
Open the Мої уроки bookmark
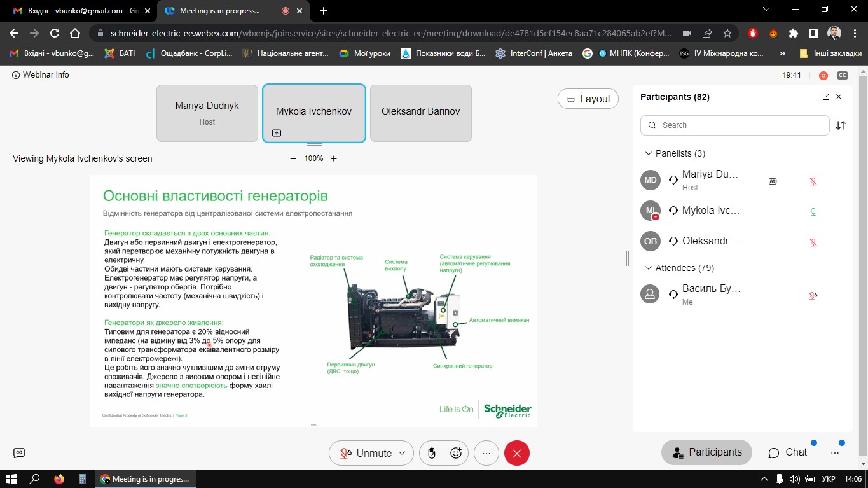(365, 53)
